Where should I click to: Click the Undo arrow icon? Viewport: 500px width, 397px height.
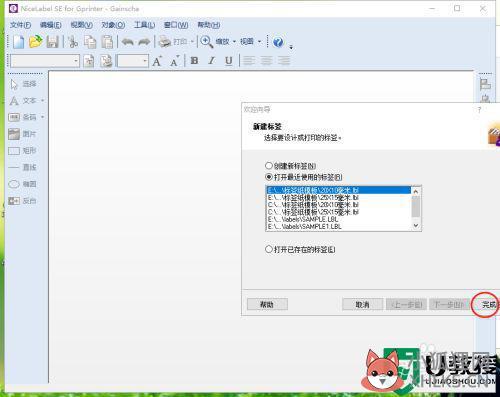[x=128, y=42]
